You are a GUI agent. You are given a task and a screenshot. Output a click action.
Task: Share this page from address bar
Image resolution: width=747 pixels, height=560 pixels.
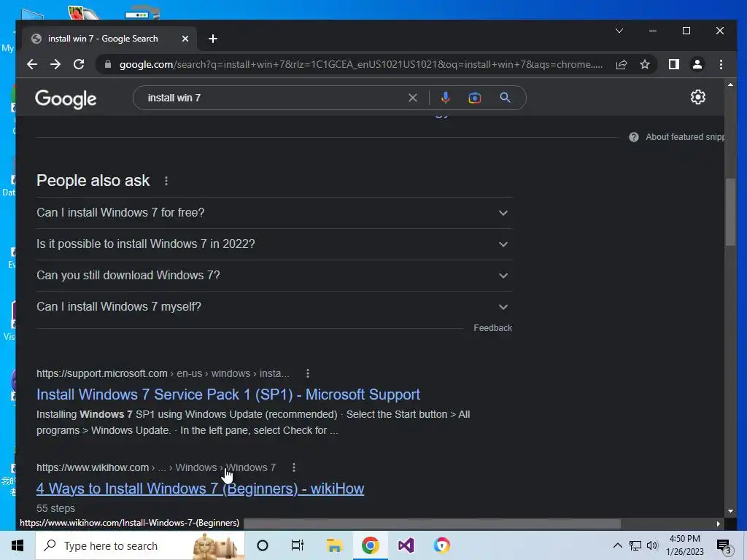[622, 64]
